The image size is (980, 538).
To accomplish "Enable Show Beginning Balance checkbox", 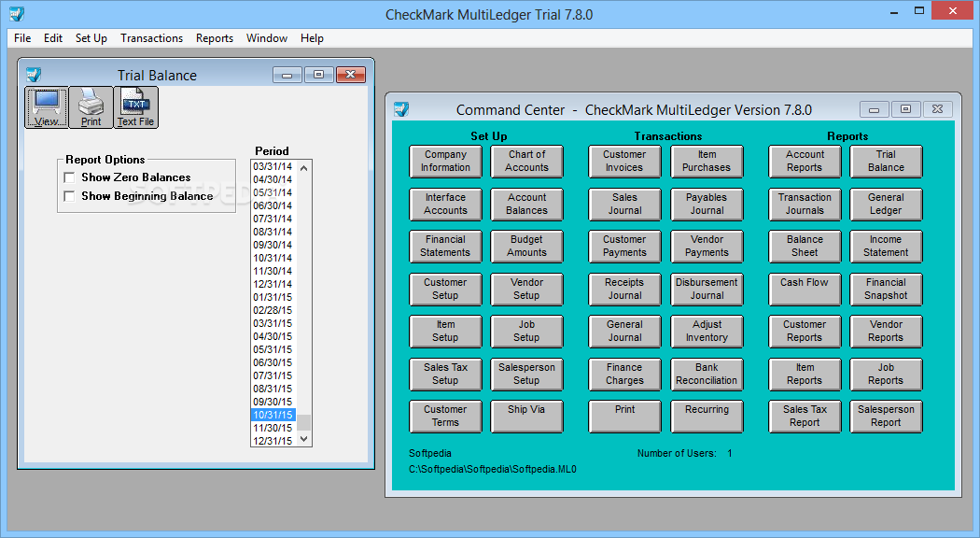I will click(69, 196).
